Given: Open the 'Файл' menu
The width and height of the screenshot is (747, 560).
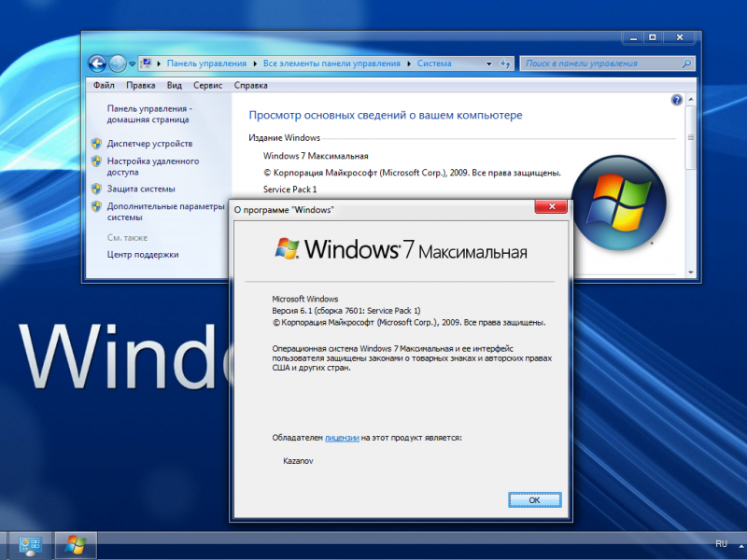Looking at the screenshot, I should point(104,85).
